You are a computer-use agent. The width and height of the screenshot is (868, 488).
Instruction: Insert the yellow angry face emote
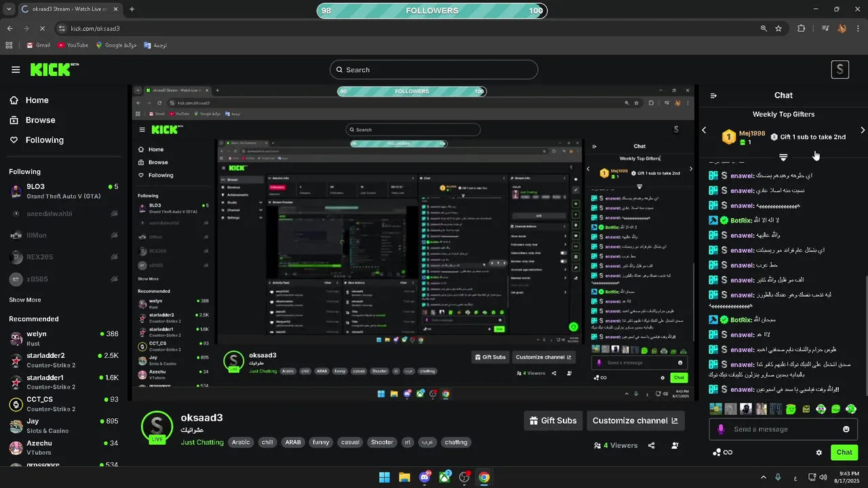pyautogui.click(x=806, y=409)
